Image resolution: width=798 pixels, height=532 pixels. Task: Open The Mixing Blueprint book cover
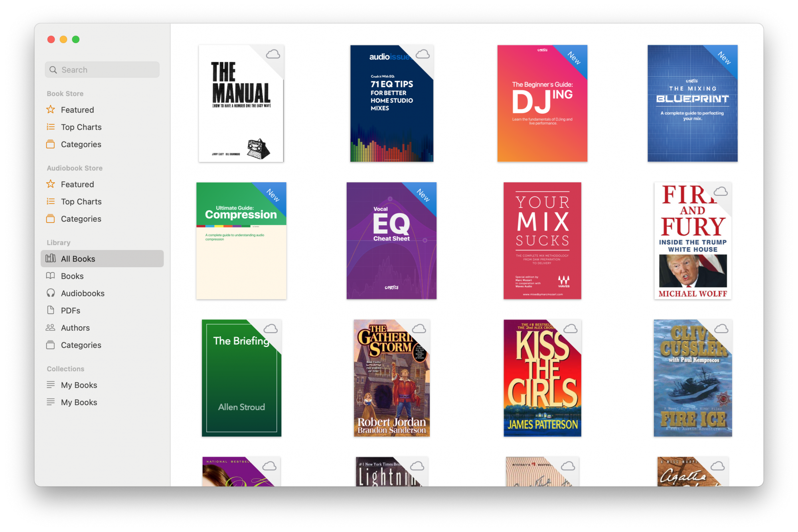coord(692,104)
